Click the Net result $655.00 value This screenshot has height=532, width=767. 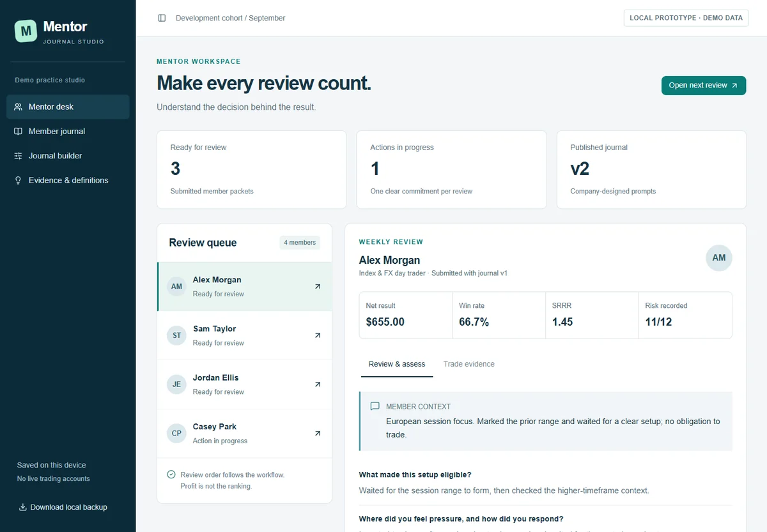pyautogui.click(x=385, y=322)
